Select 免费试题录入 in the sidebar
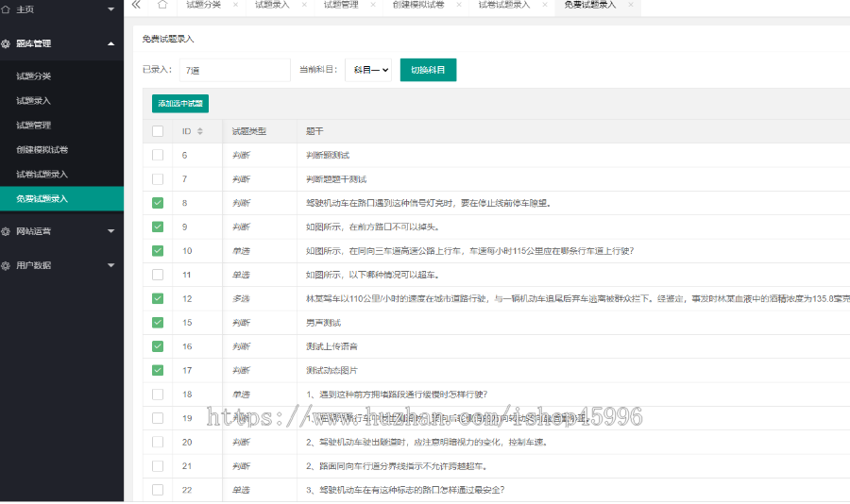Screen dimensions: 850x504 pyautogui.click(x=61, y=199)
